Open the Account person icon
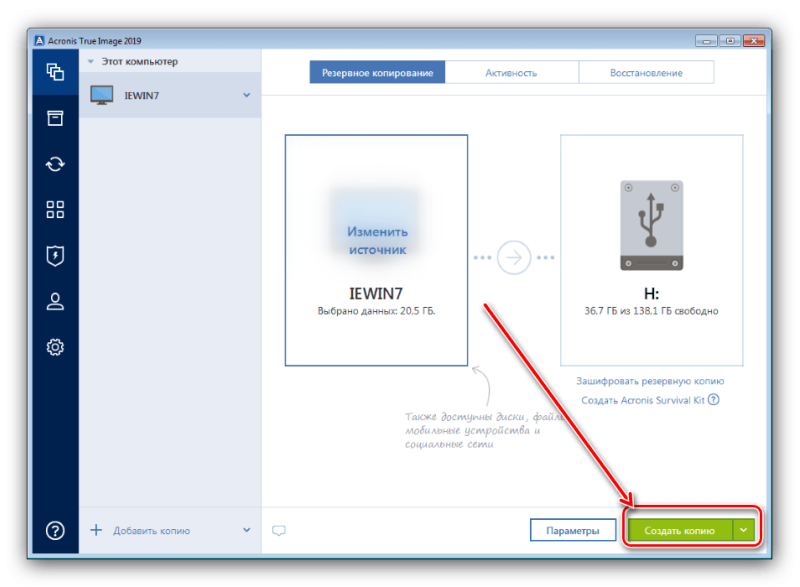Image resolution: width=800 pixels, height=587 pixels. (55, 301)
